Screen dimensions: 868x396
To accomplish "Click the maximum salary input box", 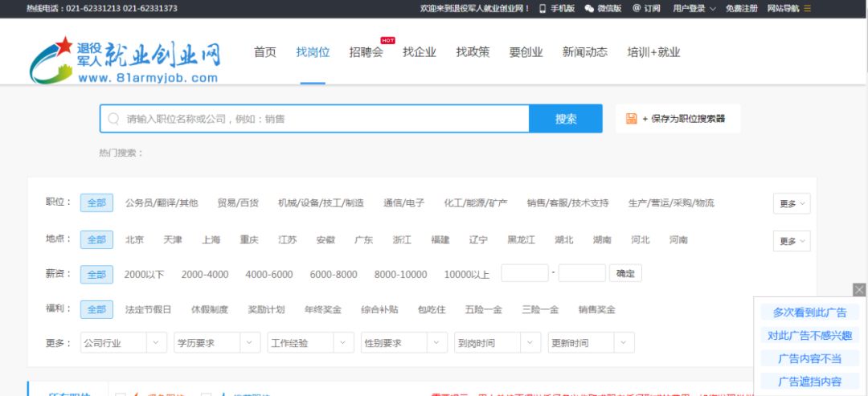I will [x=582, y=273].
